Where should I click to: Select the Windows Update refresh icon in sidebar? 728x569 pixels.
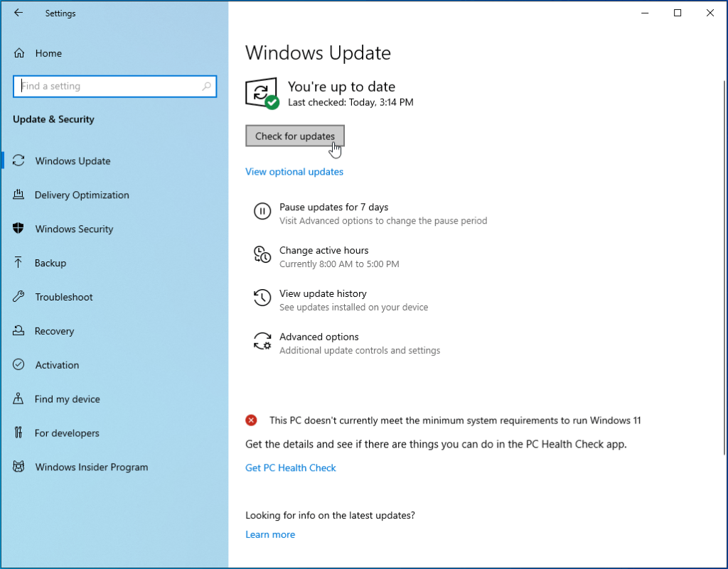pyautogui.click(x=18, y=161)
